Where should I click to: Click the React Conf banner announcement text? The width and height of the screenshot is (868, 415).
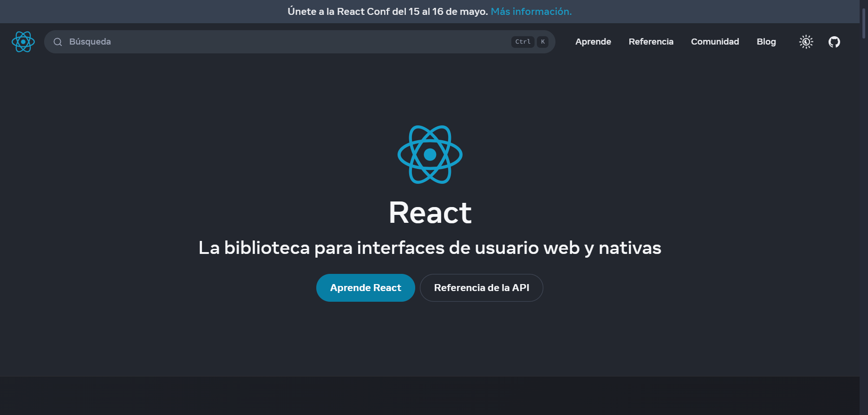[387, 12]
